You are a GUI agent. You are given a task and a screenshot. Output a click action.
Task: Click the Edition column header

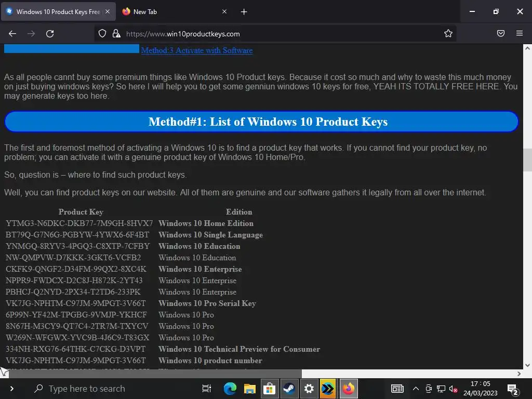coord(239,212)
